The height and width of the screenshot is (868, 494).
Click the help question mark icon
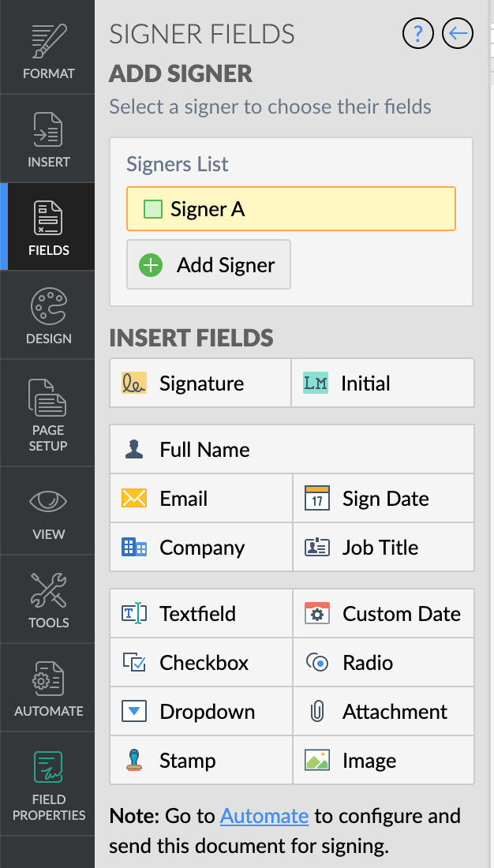coord(418,33)
